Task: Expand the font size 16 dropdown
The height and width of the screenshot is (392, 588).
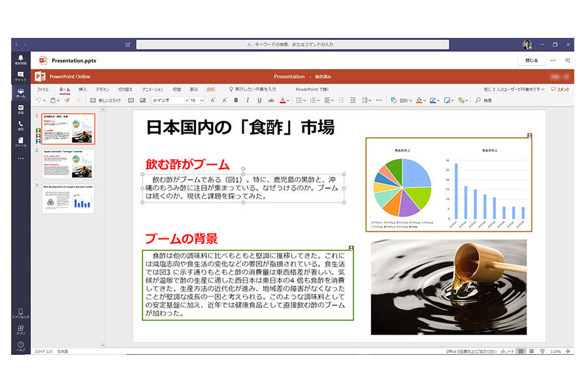Action: point(197,101)
